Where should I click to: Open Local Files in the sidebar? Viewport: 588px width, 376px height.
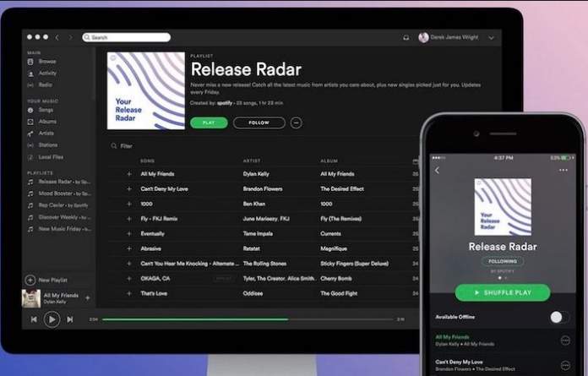(x=50, y=156)
